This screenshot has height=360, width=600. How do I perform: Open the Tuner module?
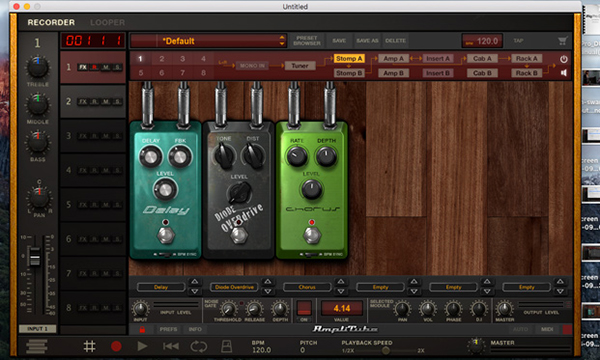pyautogui.click(x=300, y=66)
